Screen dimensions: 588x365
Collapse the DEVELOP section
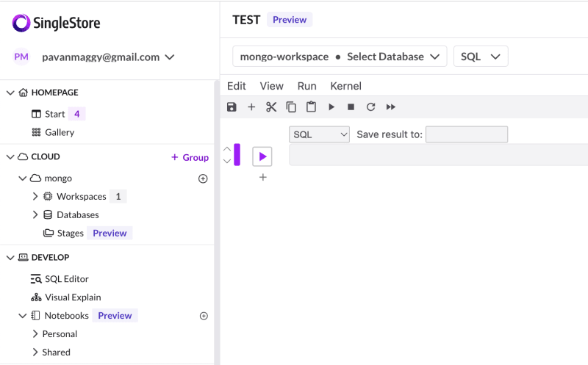[x=10, y=258]
